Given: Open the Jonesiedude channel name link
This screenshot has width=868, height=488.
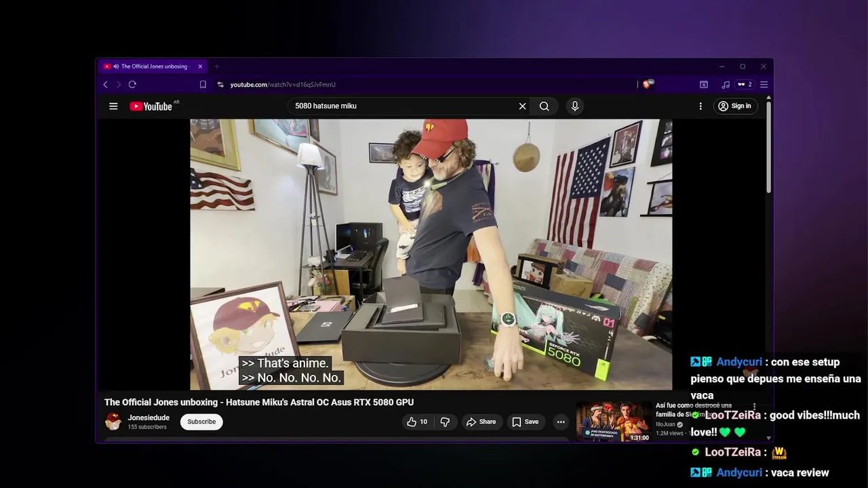Looking at the screenshot, I should [x=149, y=418].
